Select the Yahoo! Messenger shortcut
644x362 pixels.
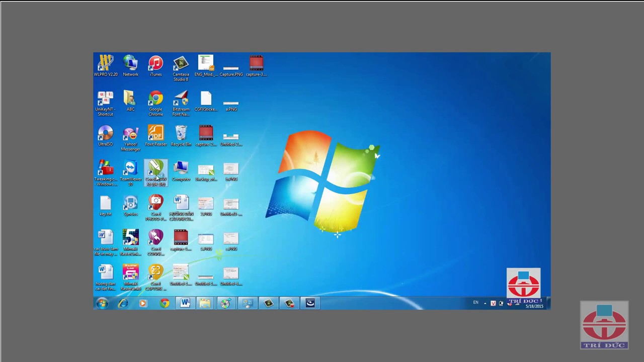click(x=130, y=139)
